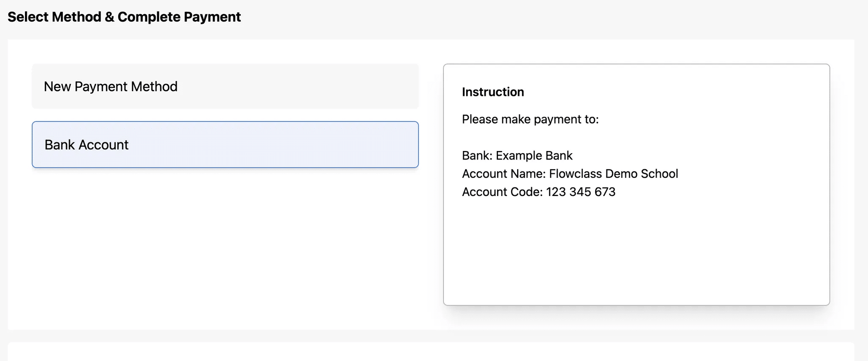Click the Please make payment to text

[x=530, y=119]
